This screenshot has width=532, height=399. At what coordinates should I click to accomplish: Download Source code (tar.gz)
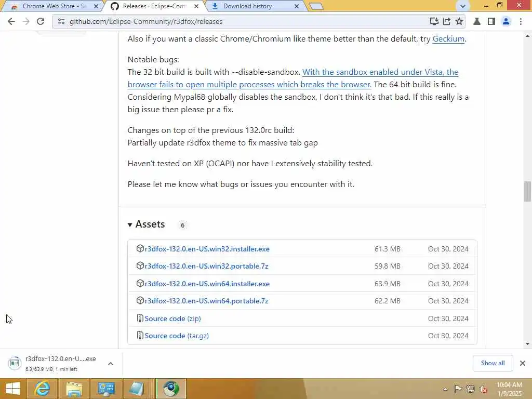177,336
